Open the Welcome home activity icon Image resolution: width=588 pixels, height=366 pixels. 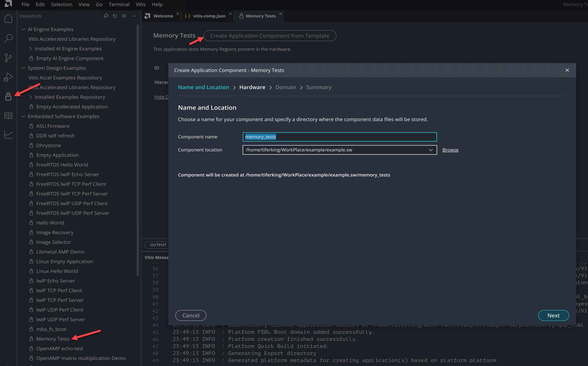click(x=8, y=19)
